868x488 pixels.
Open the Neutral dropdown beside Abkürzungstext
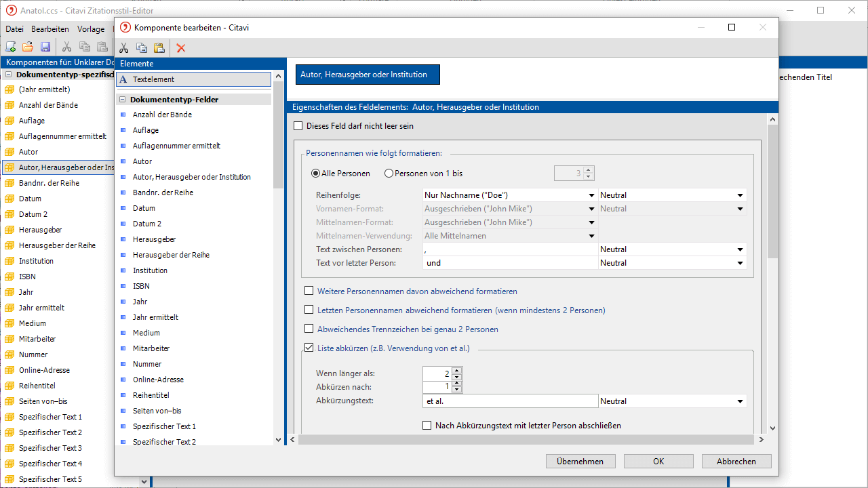(x=672, y=401)
